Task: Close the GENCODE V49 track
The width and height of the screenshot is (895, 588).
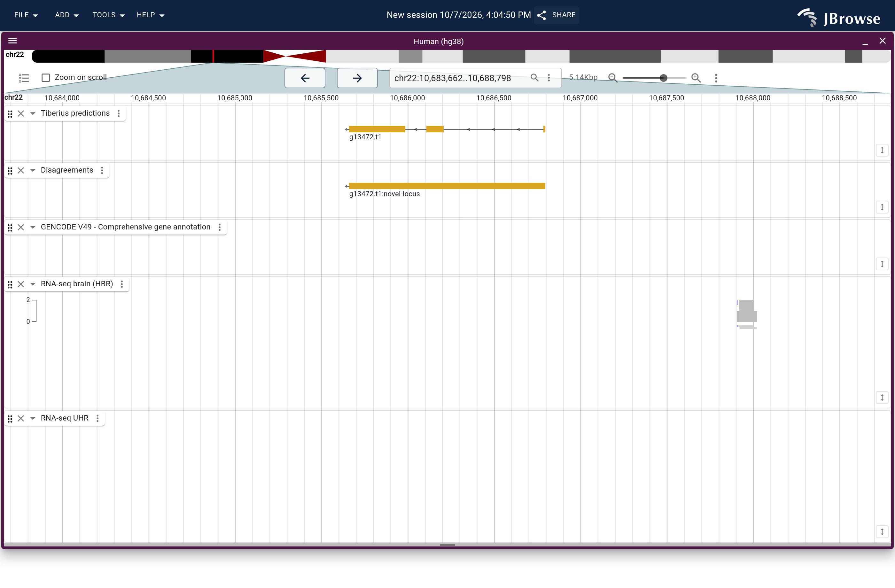Action: click(21, 227)
